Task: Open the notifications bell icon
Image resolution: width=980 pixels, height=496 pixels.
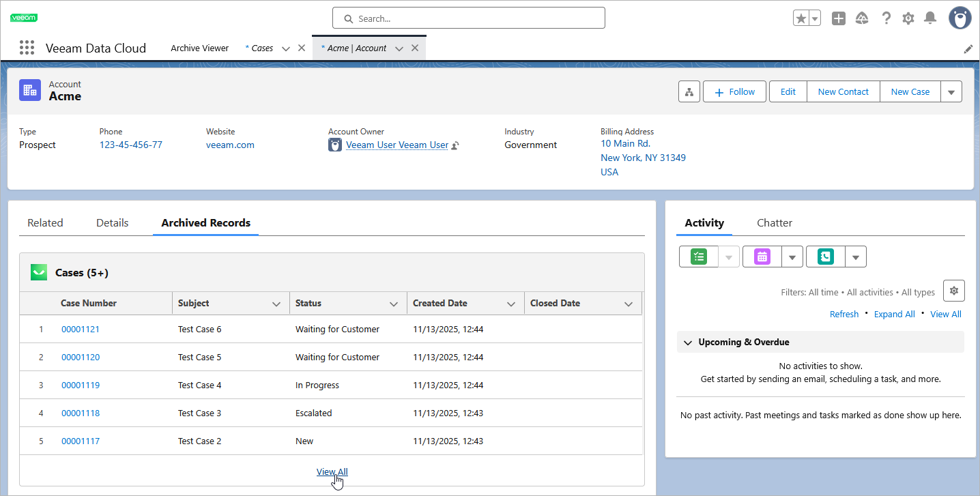Action: [x=929, y=18]
